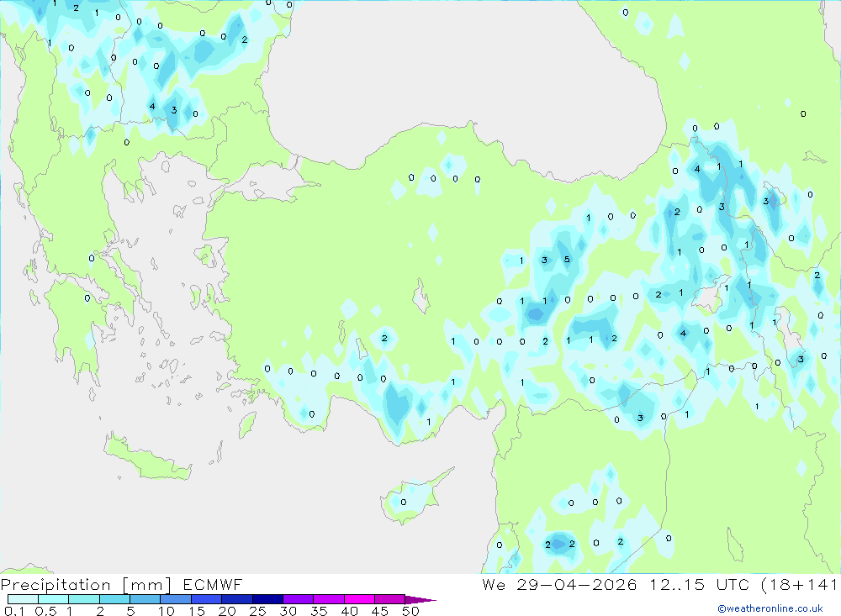Click the '0' precipitation value over Cyprus
The image size is (841, 616).
404,503
